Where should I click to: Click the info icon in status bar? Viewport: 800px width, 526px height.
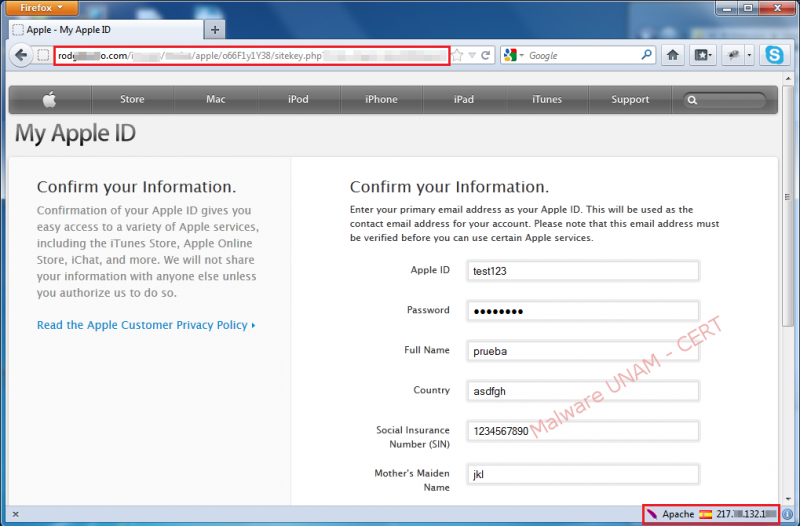click(788, 514)
